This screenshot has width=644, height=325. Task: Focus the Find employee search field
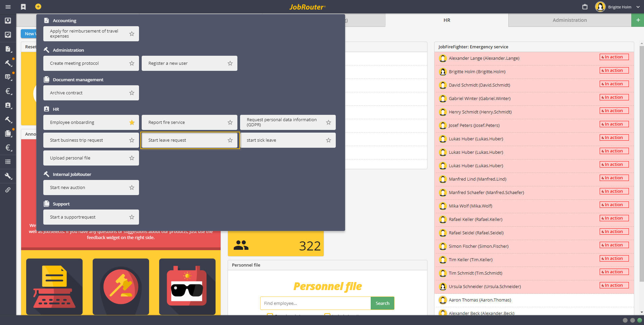point(316,303)
